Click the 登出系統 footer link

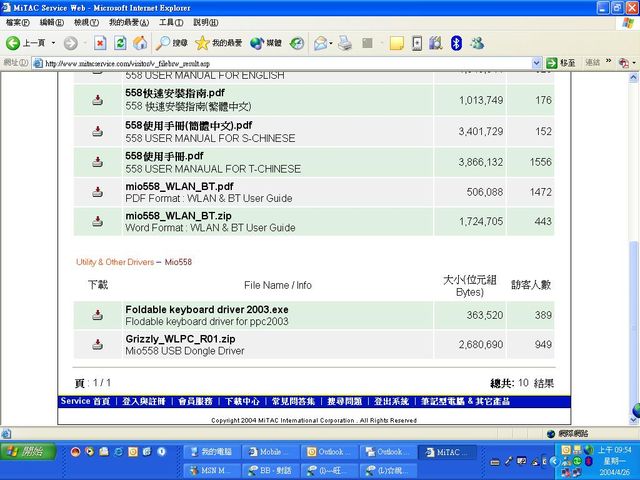tap(391, 401)
